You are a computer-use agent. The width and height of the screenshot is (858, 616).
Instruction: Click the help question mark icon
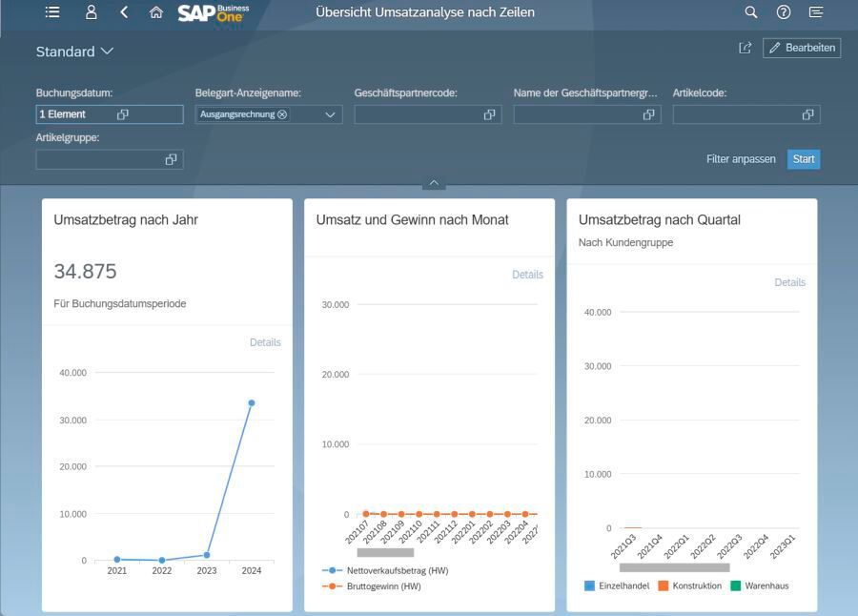click(783, 12)
